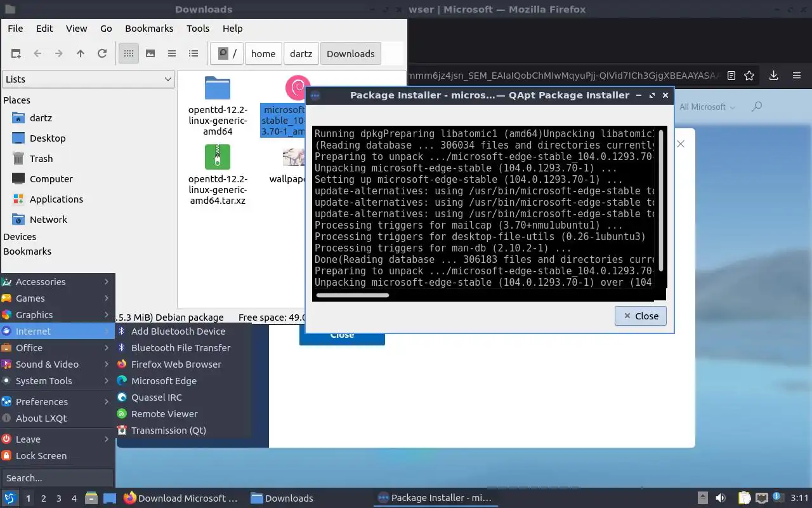The image size is (812, 508).
Task: Open the Firefox hamburger menu
Action: 797,76
